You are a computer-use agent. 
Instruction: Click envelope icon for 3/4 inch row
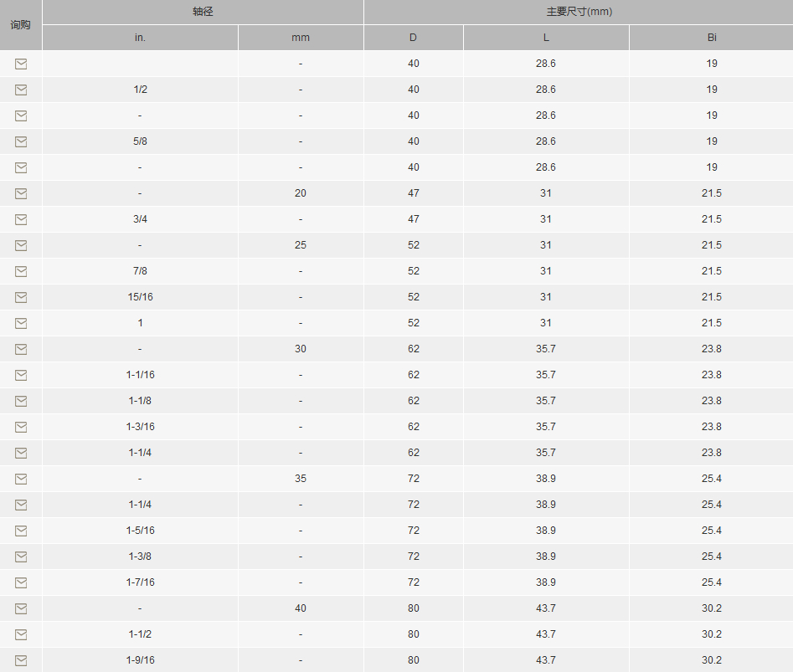[21, 220]
